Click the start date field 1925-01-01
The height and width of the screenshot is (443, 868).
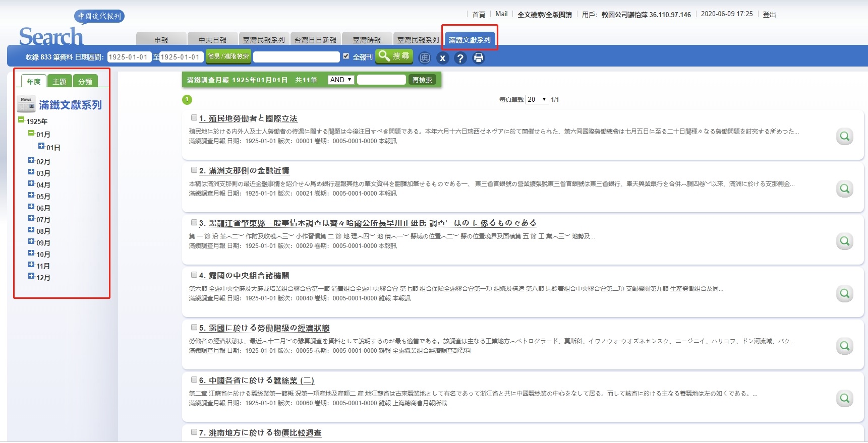[x=129, y=57]
